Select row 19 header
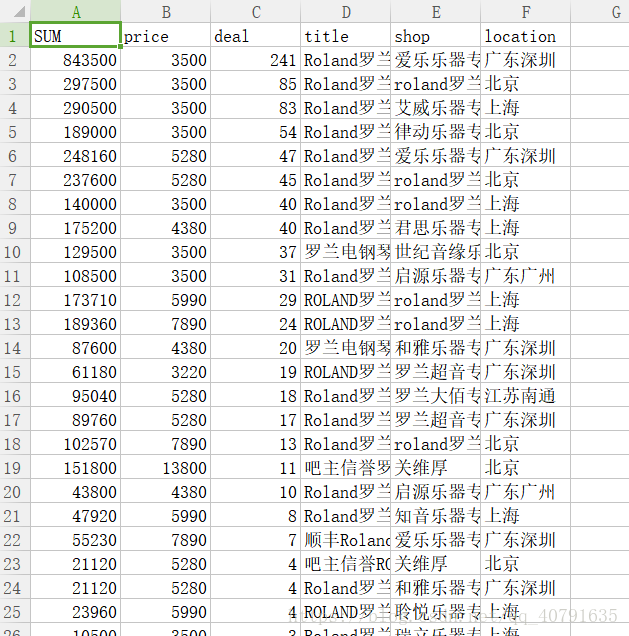The width and height of the screenshot is (629, 636). click(15, 467)
